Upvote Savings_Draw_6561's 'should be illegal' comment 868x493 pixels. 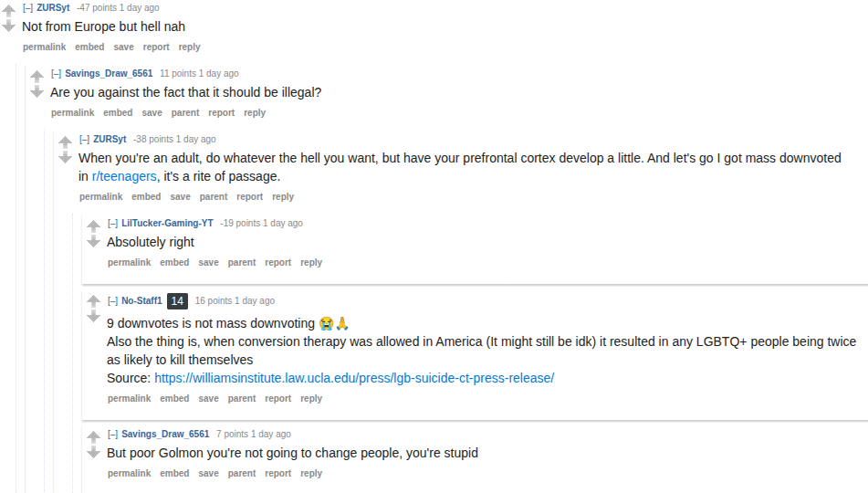pos(37,76)
